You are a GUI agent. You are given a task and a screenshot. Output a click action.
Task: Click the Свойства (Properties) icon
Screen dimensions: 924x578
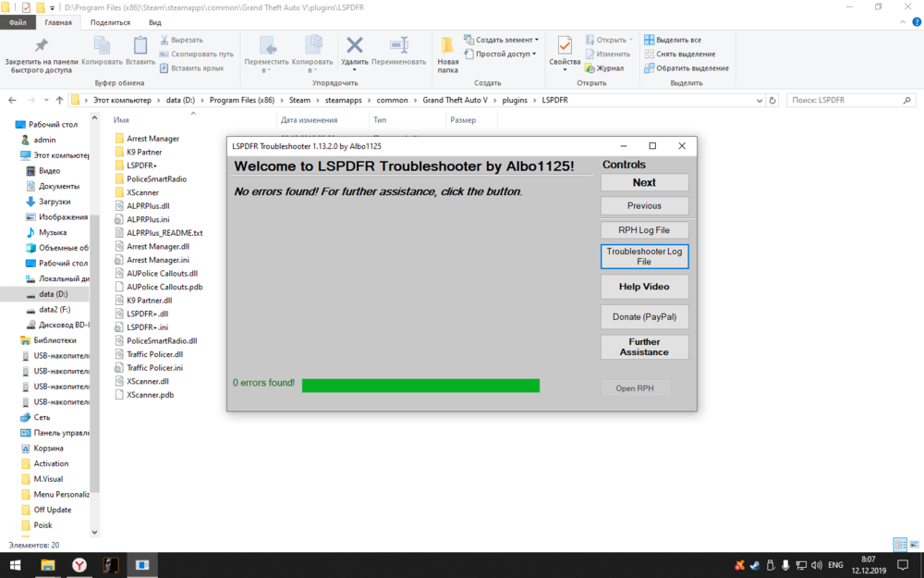[565, 45]
